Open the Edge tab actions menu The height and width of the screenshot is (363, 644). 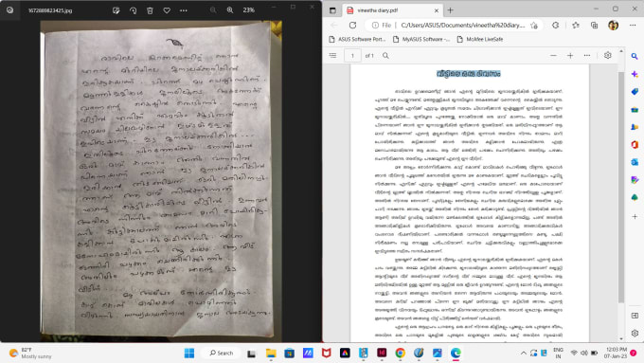pyautogui.click(x=332, y=10)
